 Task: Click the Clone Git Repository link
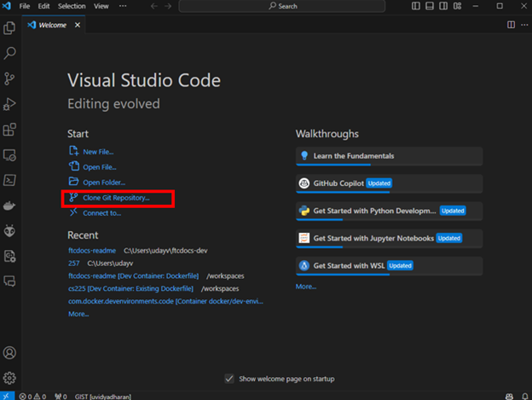tap(116, 198)
